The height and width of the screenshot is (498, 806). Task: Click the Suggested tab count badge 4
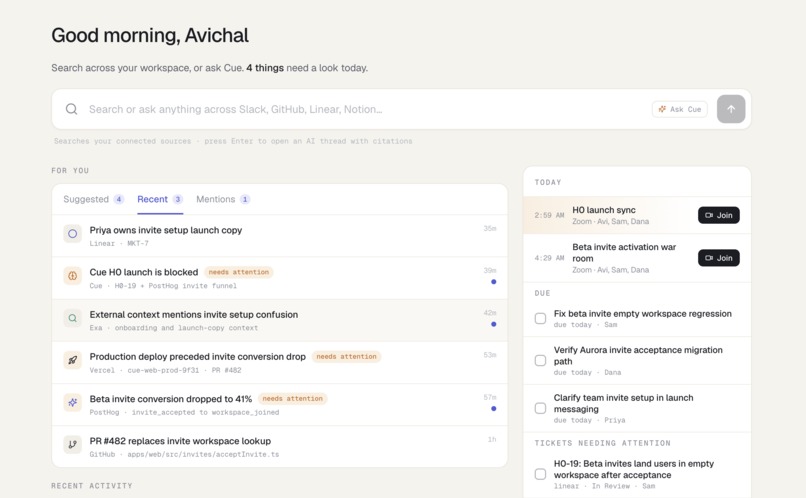tap(119, 199)
